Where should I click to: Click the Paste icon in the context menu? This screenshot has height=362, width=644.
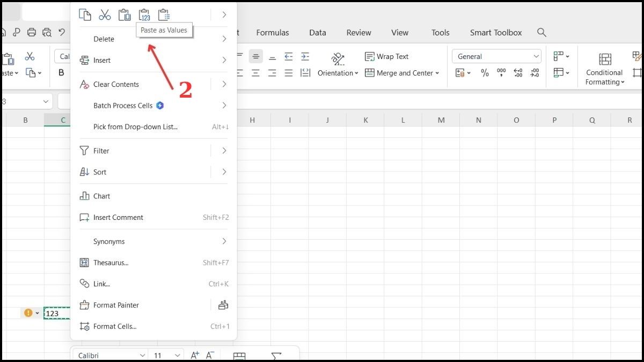(124, 14)
